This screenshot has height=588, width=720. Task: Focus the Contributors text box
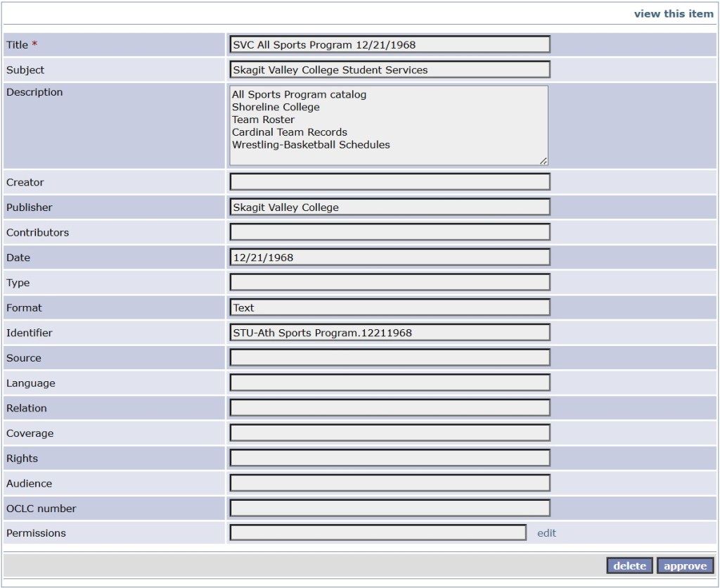389,232
